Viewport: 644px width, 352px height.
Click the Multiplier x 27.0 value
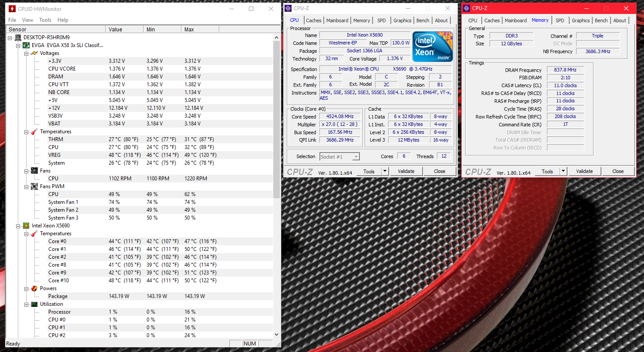(x=339, y=124)
